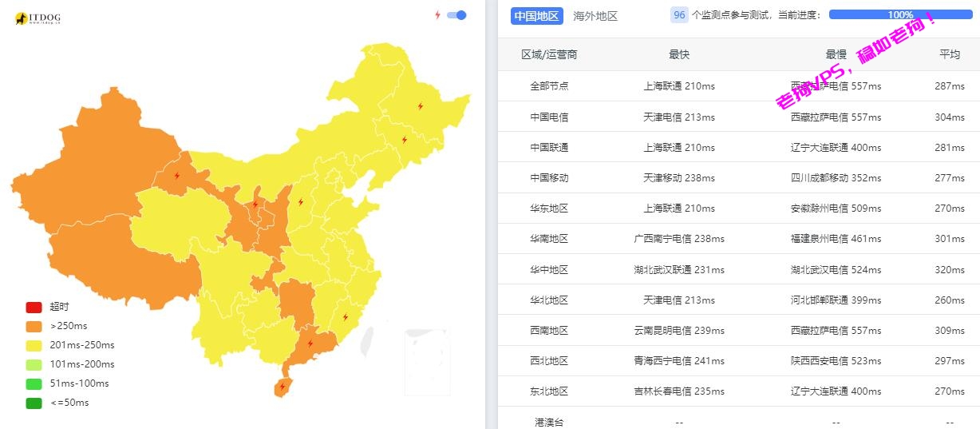The width and height of the screenshot is (980, 429).
Task: Toggle the blue switch above the map
Action: pyautogui.click(x=456, y=15)
